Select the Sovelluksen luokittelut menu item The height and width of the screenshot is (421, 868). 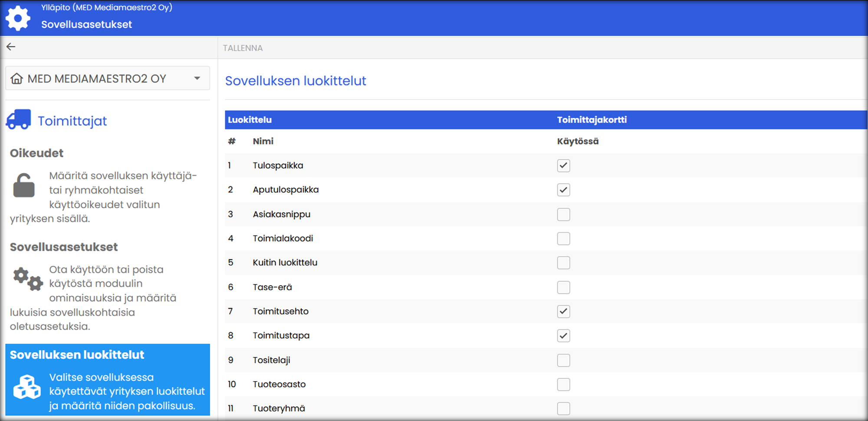77,355
